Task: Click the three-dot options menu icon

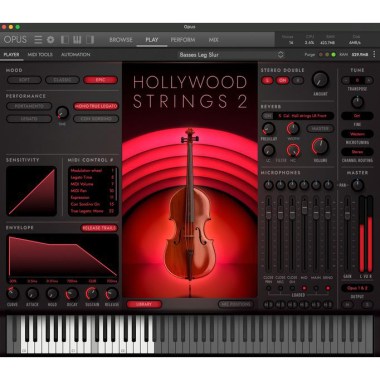Action: [x=374, y=54]
